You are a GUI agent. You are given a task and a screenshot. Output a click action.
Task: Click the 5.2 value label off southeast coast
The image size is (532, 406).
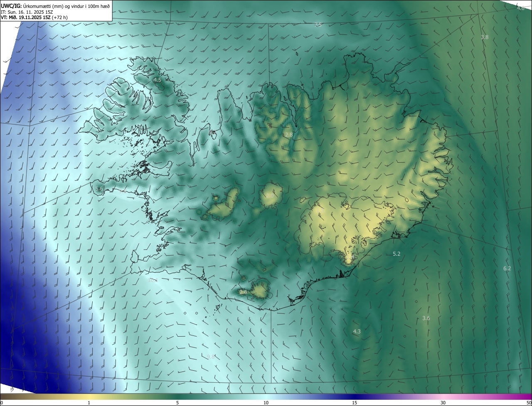click(x=397, y=254)
